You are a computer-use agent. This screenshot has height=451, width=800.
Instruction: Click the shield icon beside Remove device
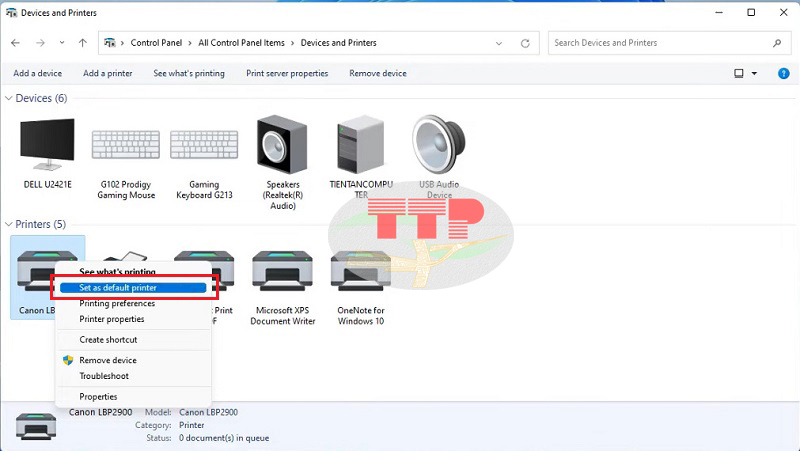(x=68, y=360)
